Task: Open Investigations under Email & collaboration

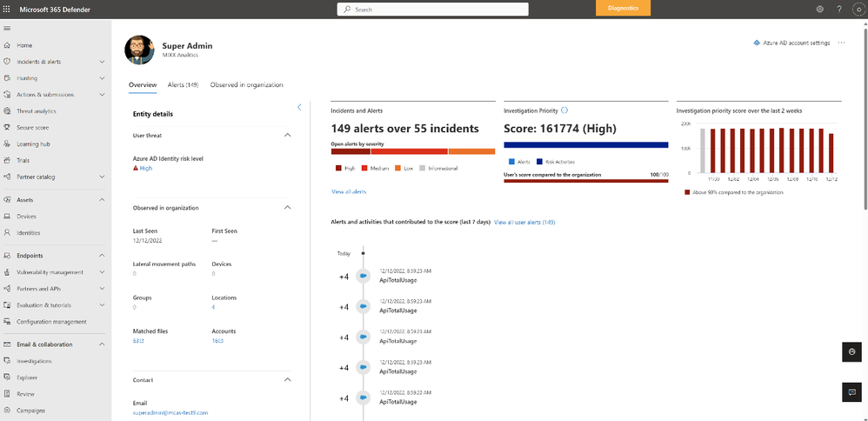Action: (x=34, y=361)
